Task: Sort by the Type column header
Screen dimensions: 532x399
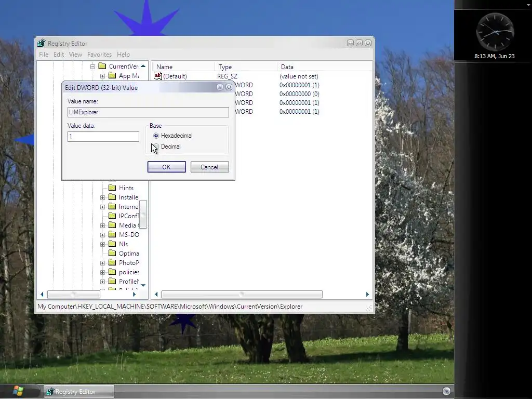Action: click(246, 67)
